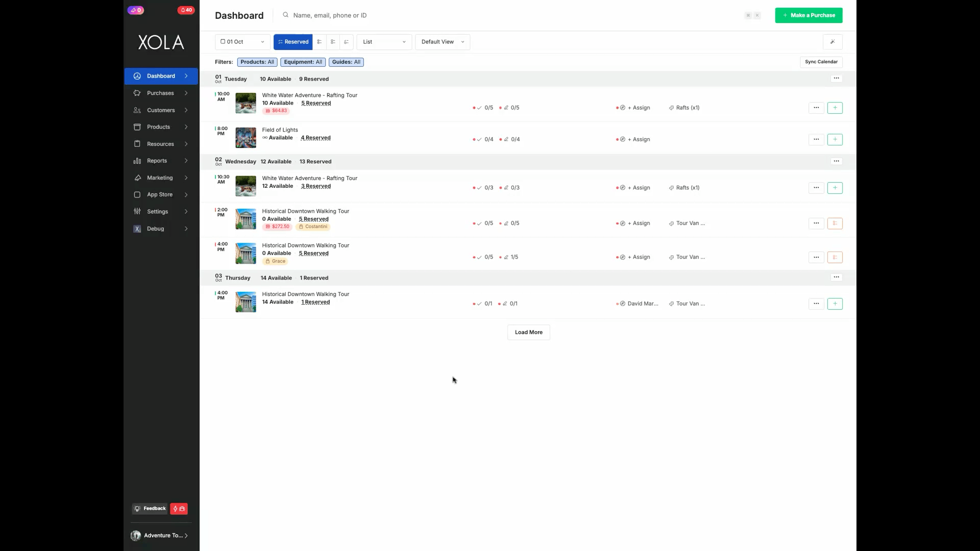Image resolution: width=980 pixels, height=551 pixels.
Task: Open the List view dropdown
Action: point(384,42)
